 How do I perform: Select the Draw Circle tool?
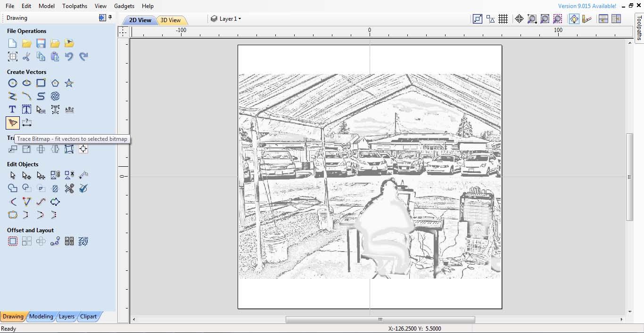point(13,83)
